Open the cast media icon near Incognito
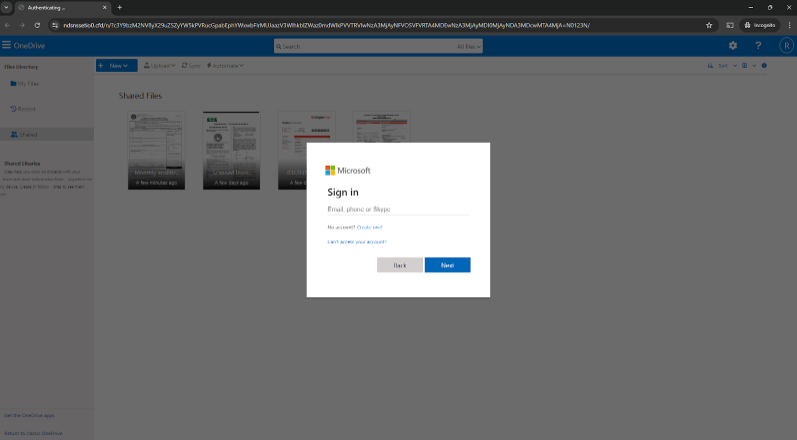797x440 pixels. click(x=730, y=25)
